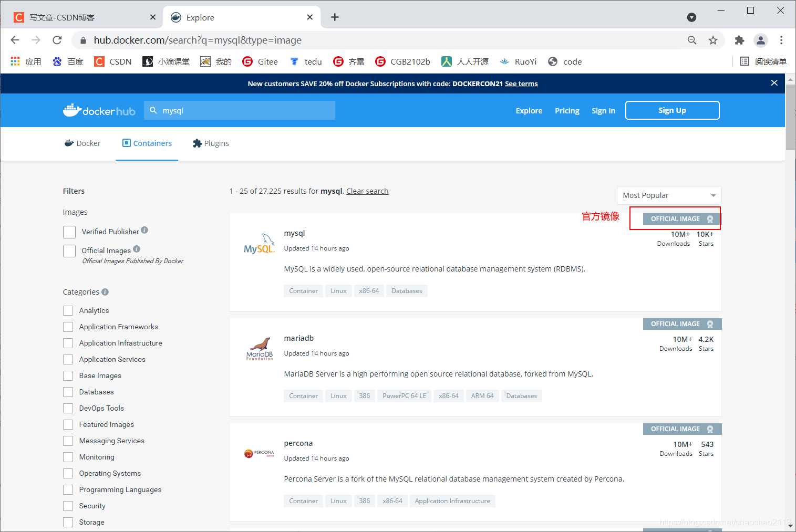This screenshot has width=796, height=532.
Task: Enable the Verified Publisher filter
Action: pos(69,232)
